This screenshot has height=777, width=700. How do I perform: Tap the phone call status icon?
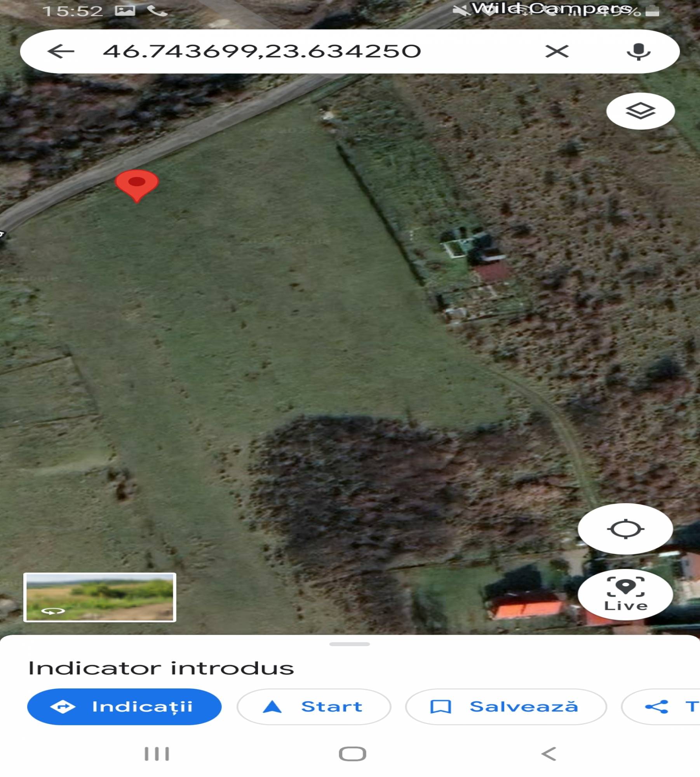pyautogui.click(x=157, y=11)
